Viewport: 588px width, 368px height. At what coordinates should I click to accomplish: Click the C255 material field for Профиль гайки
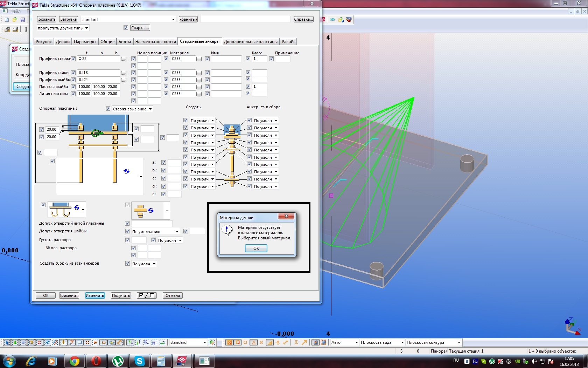(x=182, y=73)
